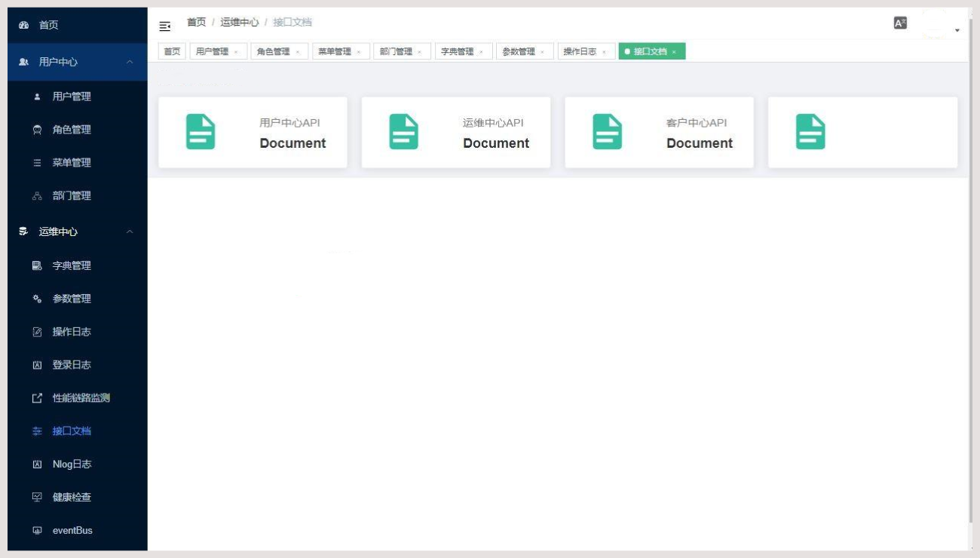The image size is (980, 558).
Task: Close the 字典管理 tab
Action: pos(481,52)
